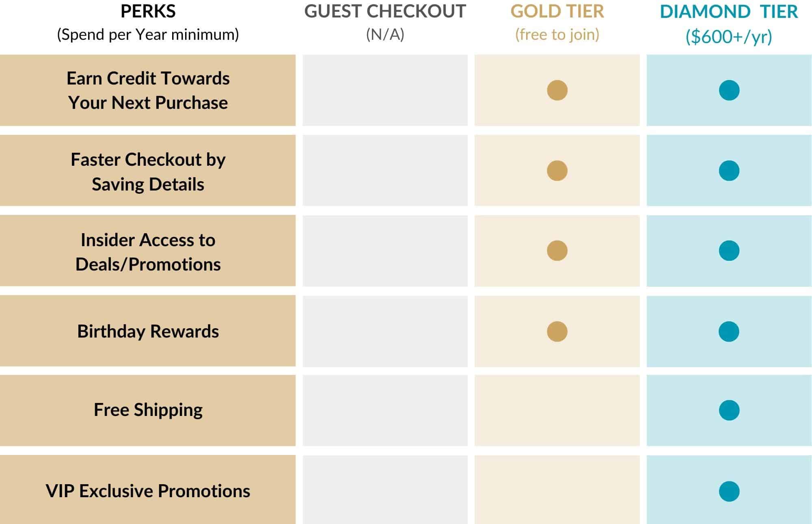Viewport: 812px width, 524px height.
Task: Click Gold Tier dot for Insider Access
Action: pyautogui.click(x=557, y=251)
